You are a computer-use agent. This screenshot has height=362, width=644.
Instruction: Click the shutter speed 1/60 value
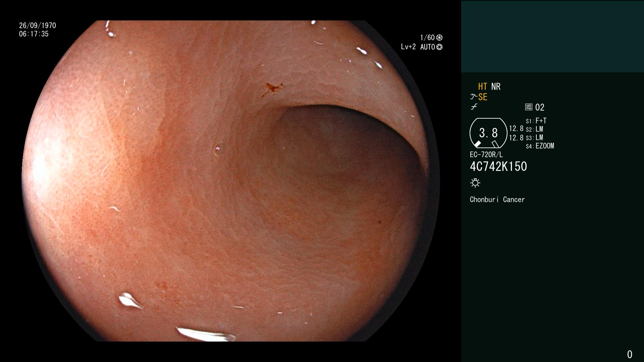pyautogui.click(x=427, y=38)
